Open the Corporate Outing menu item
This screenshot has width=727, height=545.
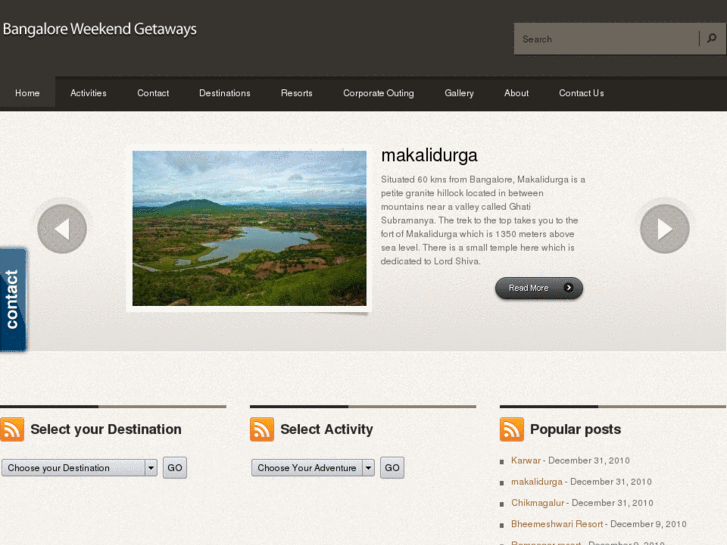(x=378, y=93)
